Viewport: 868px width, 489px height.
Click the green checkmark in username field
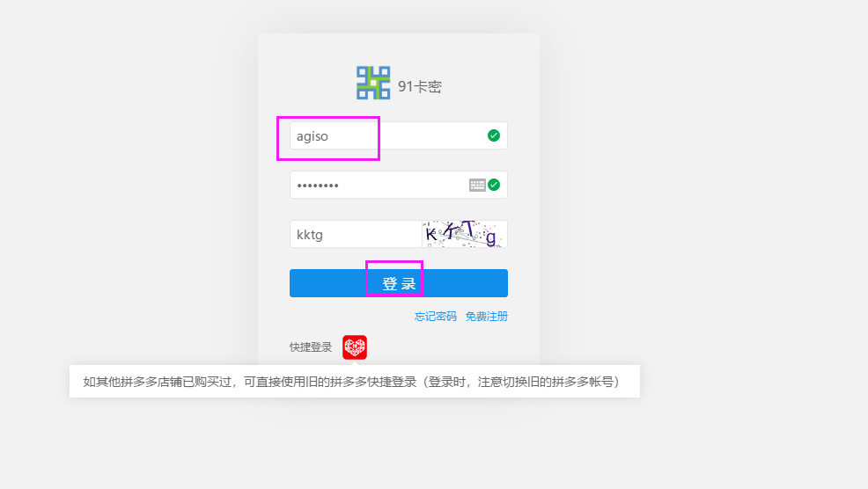coord(494,135)
